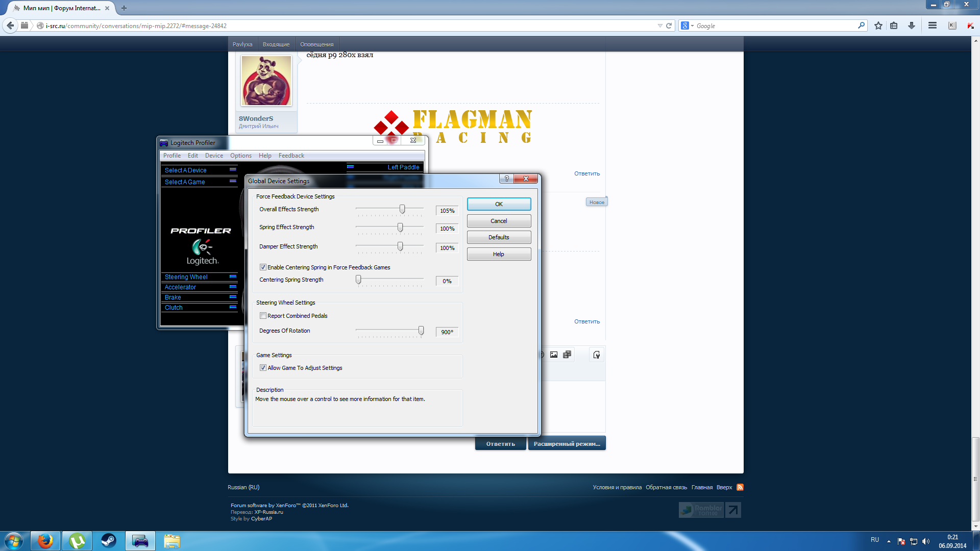Open the search engine dropdown arrow
This screenshot has height=551, width=980.
692,26
